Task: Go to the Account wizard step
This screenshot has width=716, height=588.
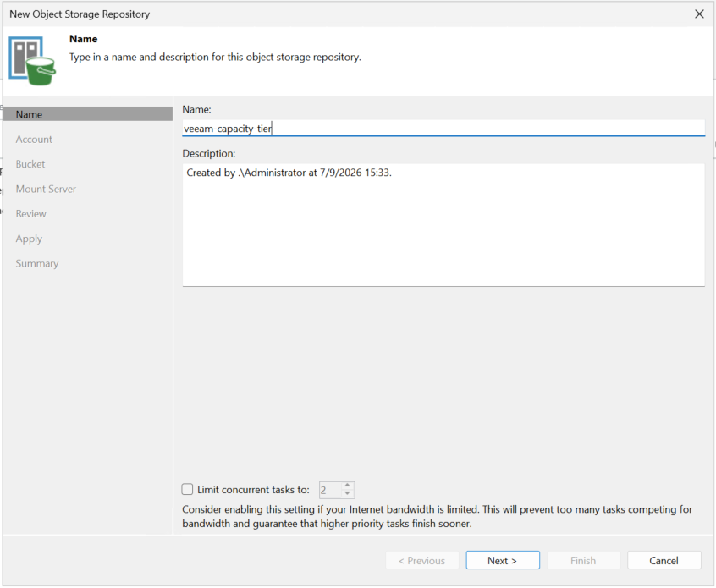Action: coord(34,140)
